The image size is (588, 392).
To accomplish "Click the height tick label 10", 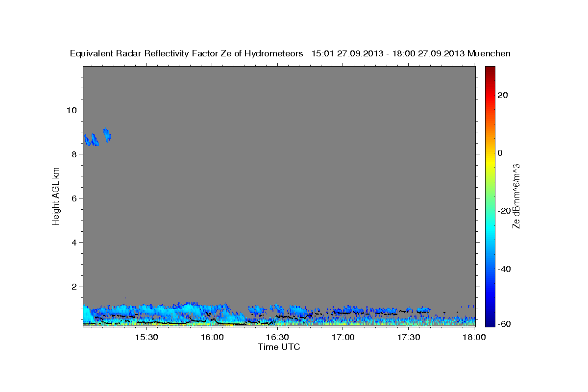I will tap(71, 110).
